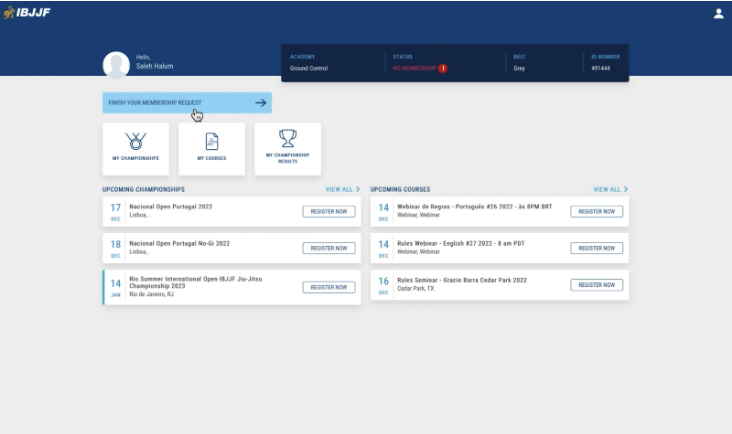This screenshot has width=732, height=434.
Task: Register for Rules Webinar English #27
Action: click(x=597, y=248)
